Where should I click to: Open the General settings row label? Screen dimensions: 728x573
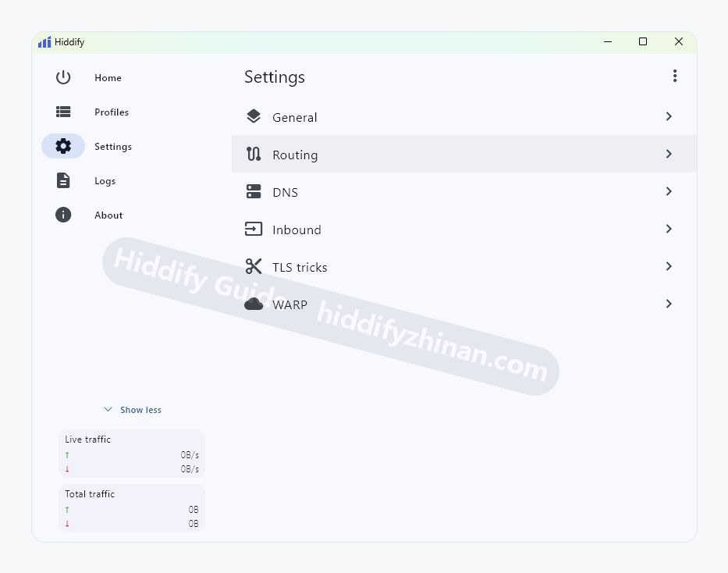[295, 117]
